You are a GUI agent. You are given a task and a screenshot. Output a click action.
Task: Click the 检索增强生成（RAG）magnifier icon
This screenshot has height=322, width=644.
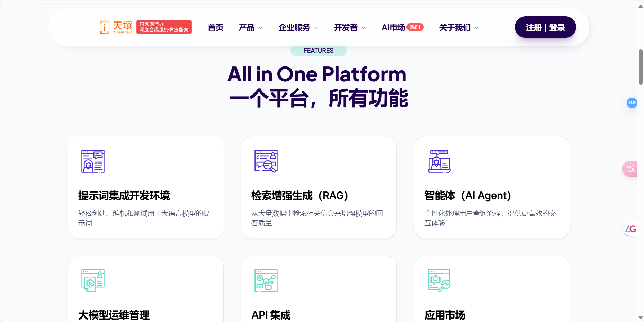pos(266,161)
